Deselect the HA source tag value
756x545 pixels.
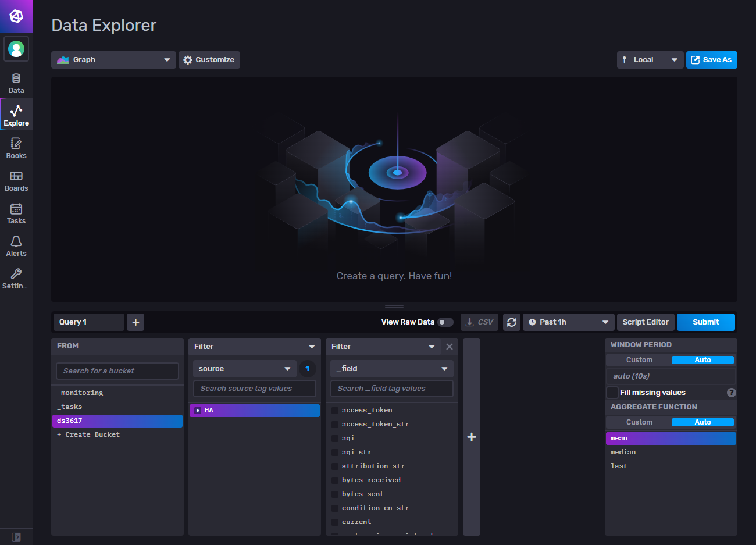tap(255, 411)
